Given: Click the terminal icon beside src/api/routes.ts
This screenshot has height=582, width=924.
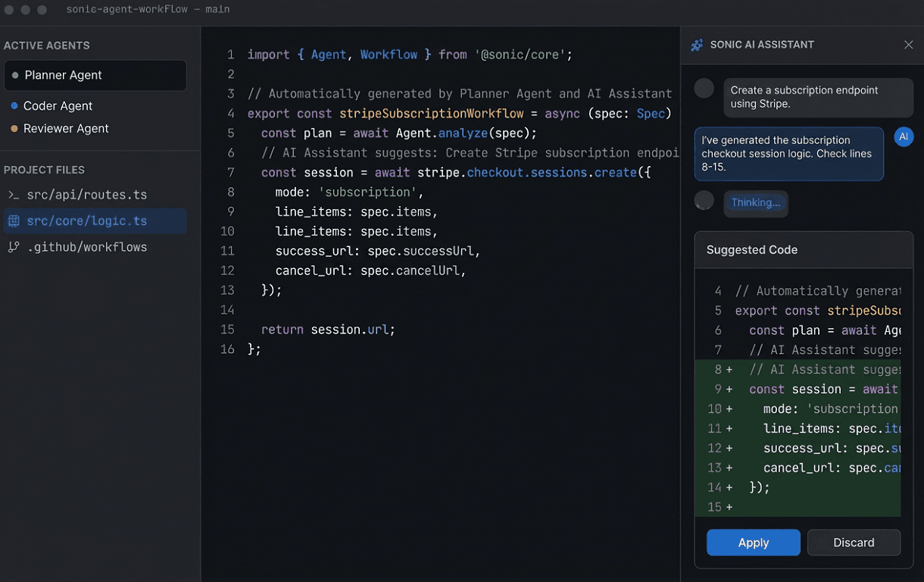Looking at the screenshot, I should pyautogui.click(x=14, y=196).
